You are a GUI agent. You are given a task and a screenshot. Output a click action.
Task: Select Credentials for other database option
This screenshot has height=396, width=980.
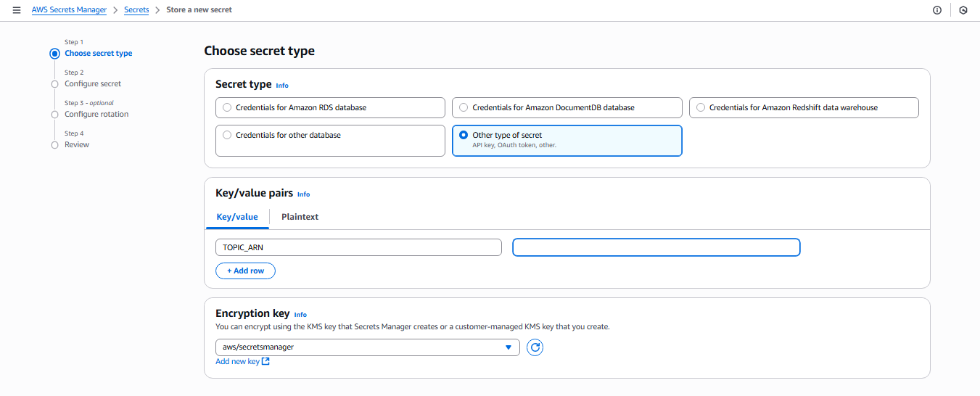228,135
